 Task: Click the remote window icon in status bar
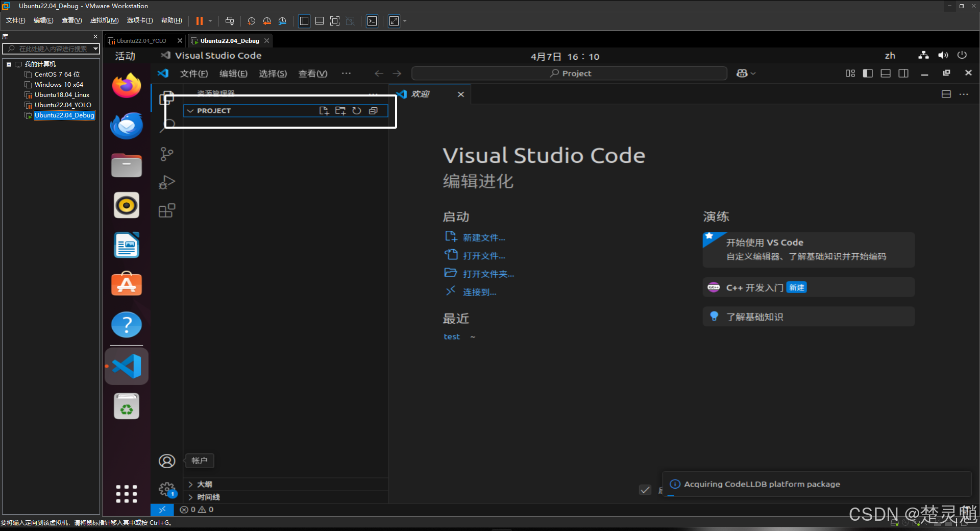click(162, 510)
